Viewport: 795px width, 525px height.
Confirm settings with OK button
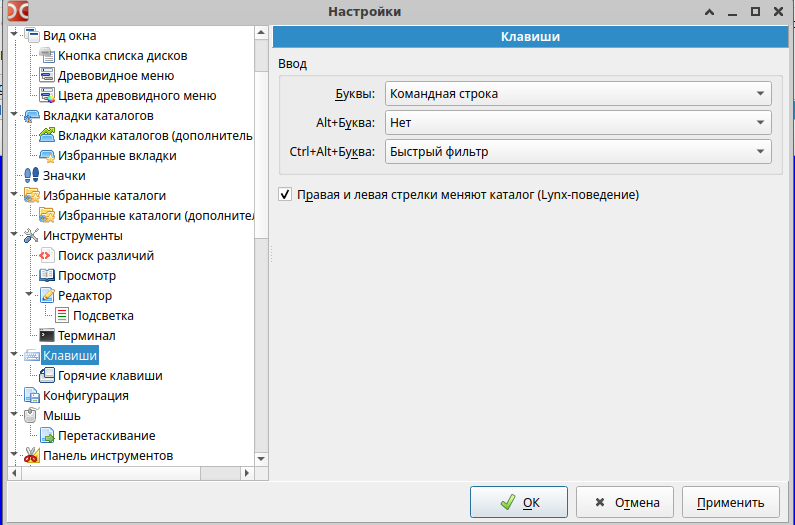(x=519, y=502)
